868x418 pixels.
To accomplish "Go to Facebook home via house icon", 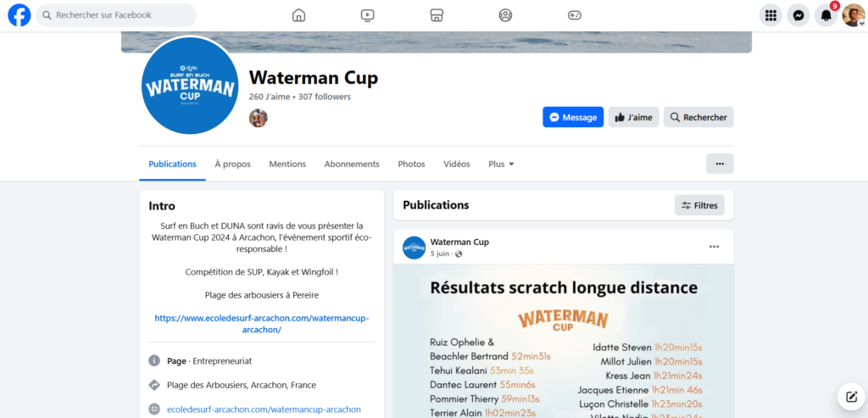I will pos(298,15).
